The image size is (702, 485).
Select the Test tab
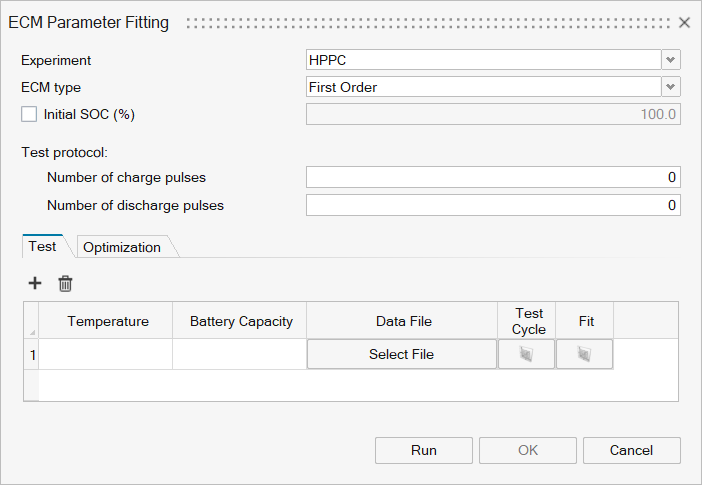42,246
